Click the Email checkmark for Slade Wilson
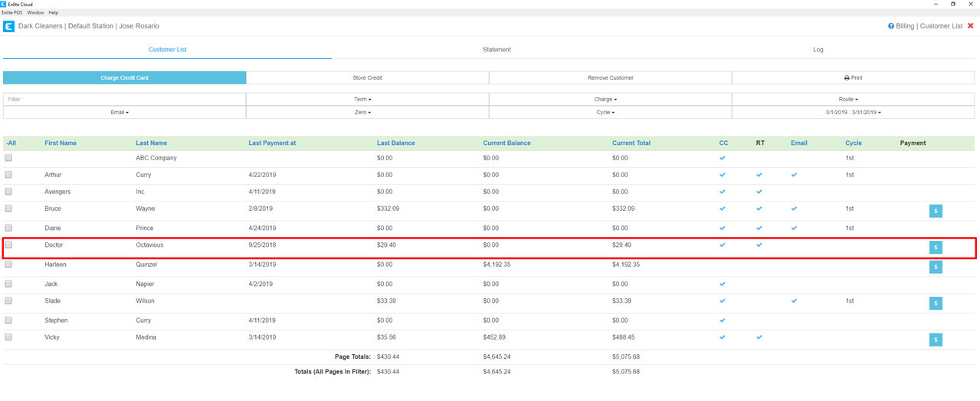980x401 pixels. 795,301
